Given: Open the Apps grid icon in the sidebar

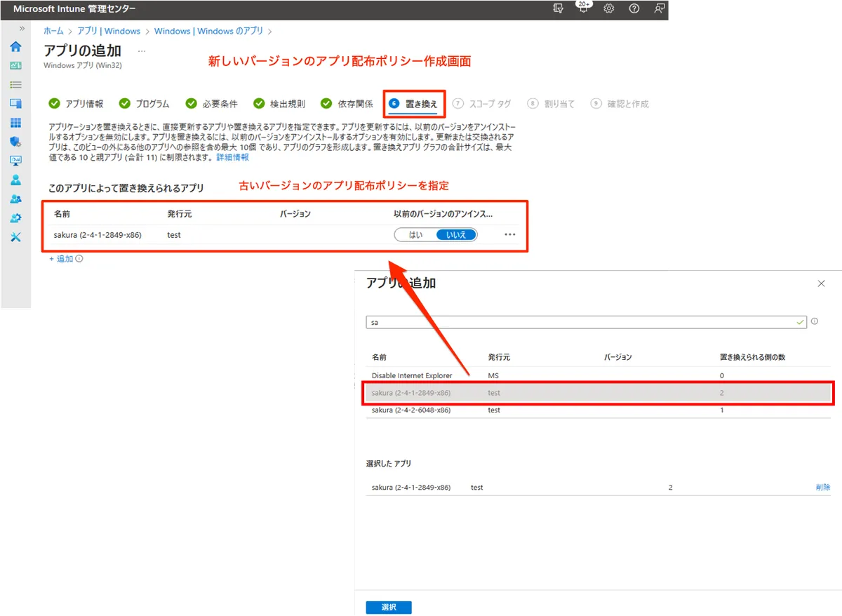Looking at the screenshot, I should click(x=15, y=123).
